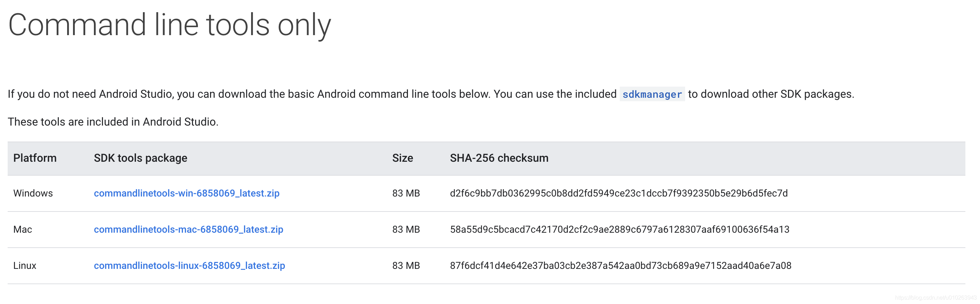980x304 pixels.
Task: Click the 'These tools are included' sentence
Action: tap(113, 122)
